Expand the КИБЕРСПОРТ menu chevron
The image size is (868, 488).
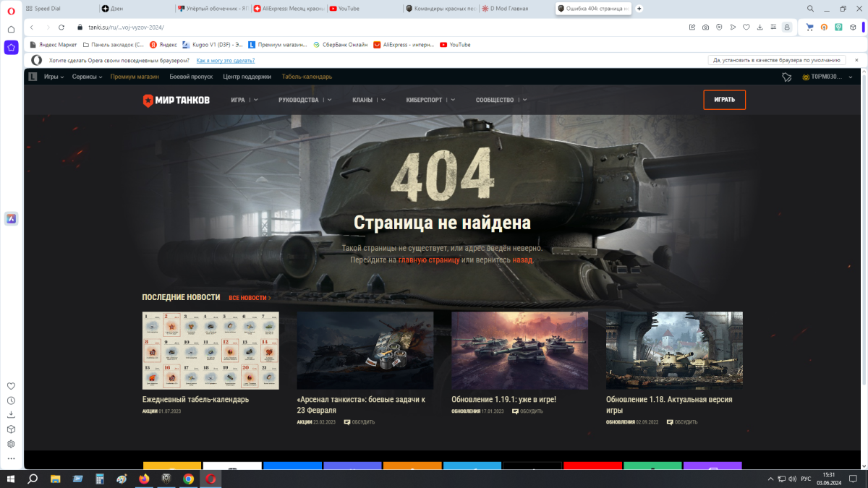454,100
